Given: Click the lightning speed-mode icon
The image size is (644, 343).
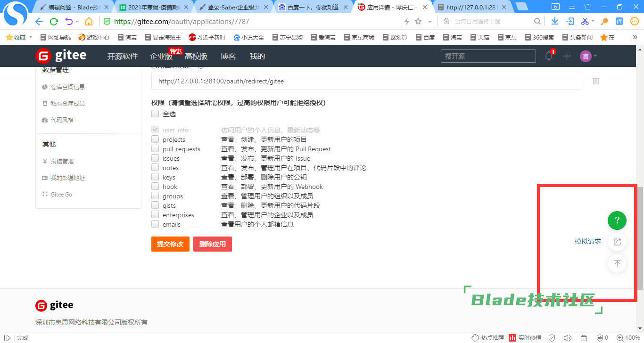Looking at the screenshot, I should (x=407, y=21).
